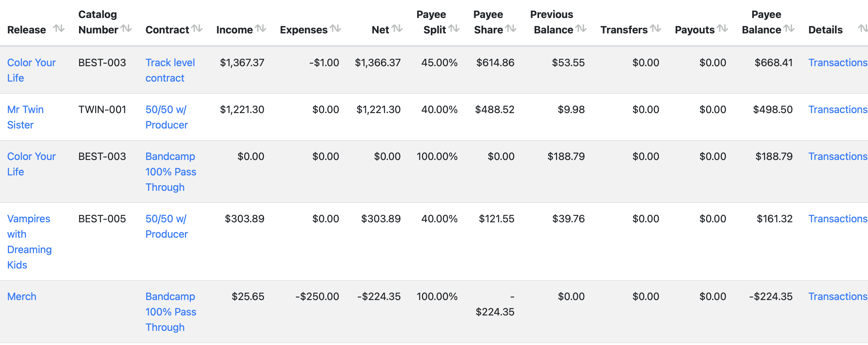This screenshot has width=868, height=345.
Task: View Transactions for the Merch row
Action: coord(838,296)
